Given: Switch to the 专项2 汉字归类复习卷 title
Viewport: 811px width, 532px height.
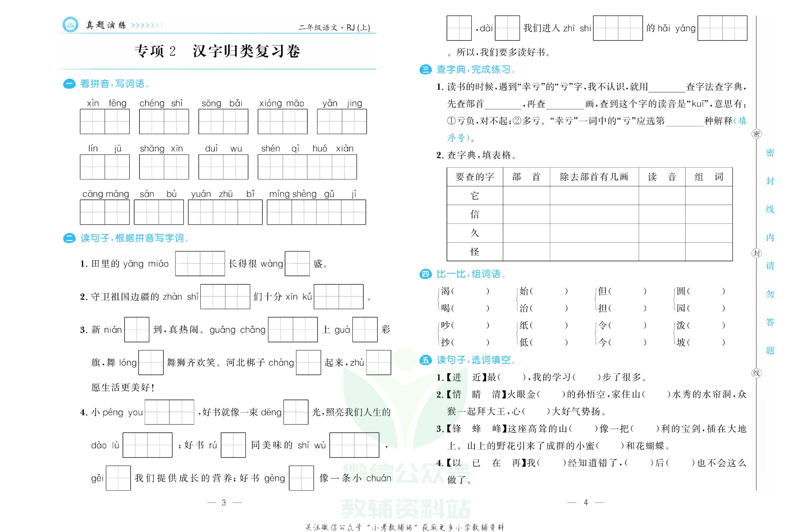Looking at the screenshot, I should [218, 51].
